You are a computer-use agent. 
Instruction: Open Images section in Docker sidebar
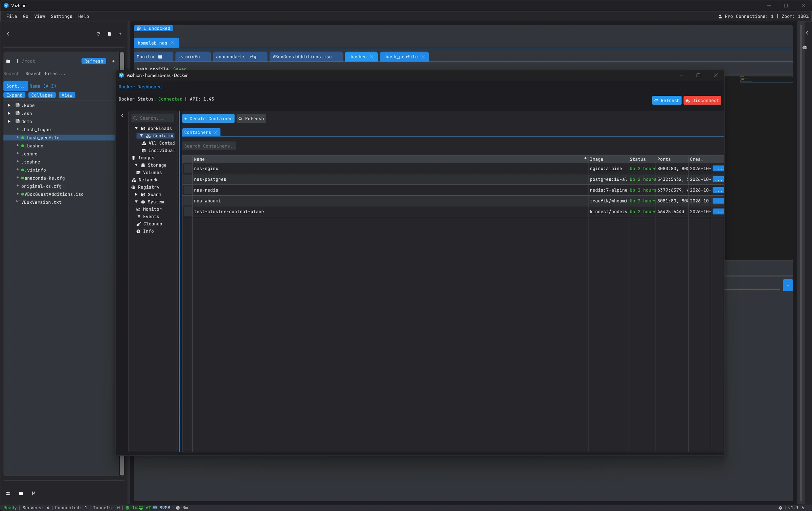(x=143, y=158)
